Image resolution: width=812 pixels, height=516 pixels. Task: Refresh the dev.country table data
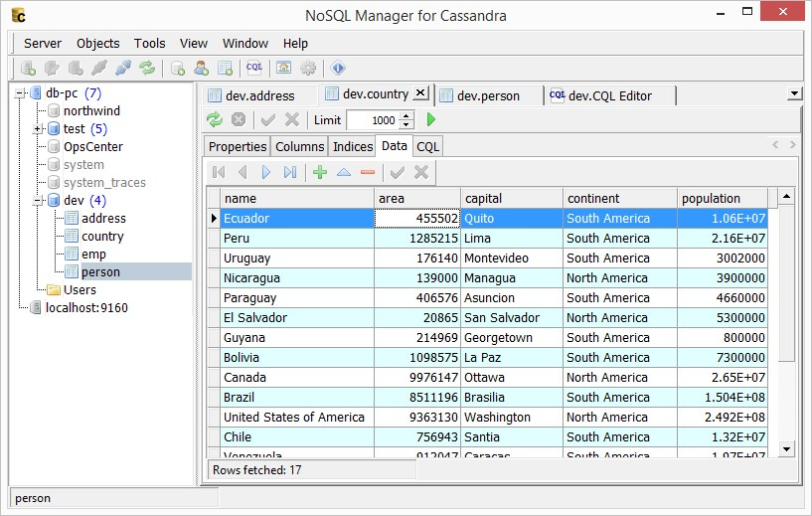[x=215, y=119]
